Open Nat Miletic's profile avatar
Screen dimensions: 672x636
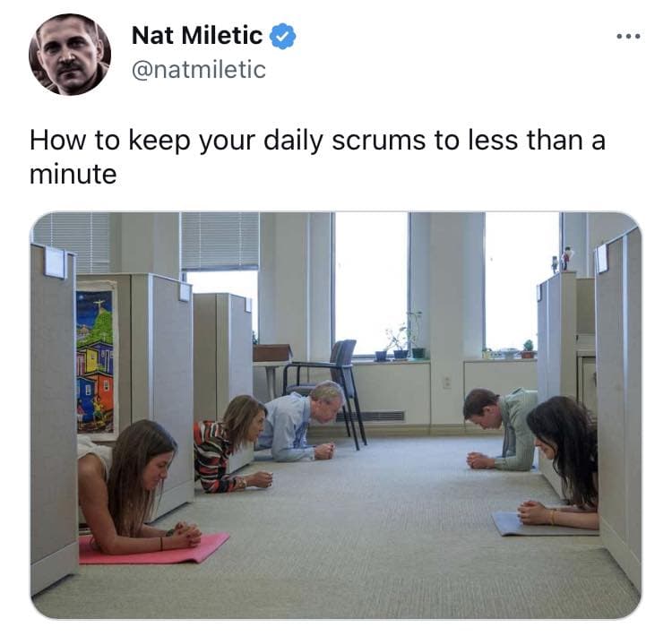(x=70, y=54)
